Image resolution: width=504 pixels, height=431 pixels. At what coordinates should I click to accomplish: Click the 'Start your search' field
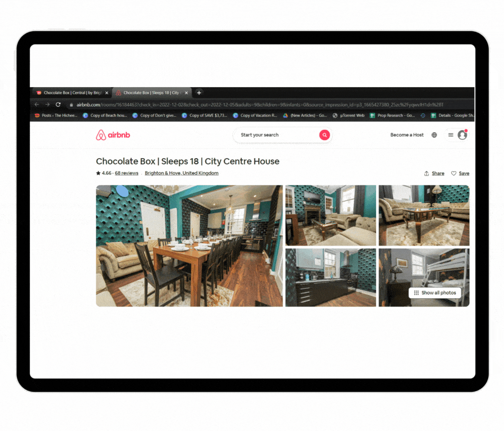(276, 135)
